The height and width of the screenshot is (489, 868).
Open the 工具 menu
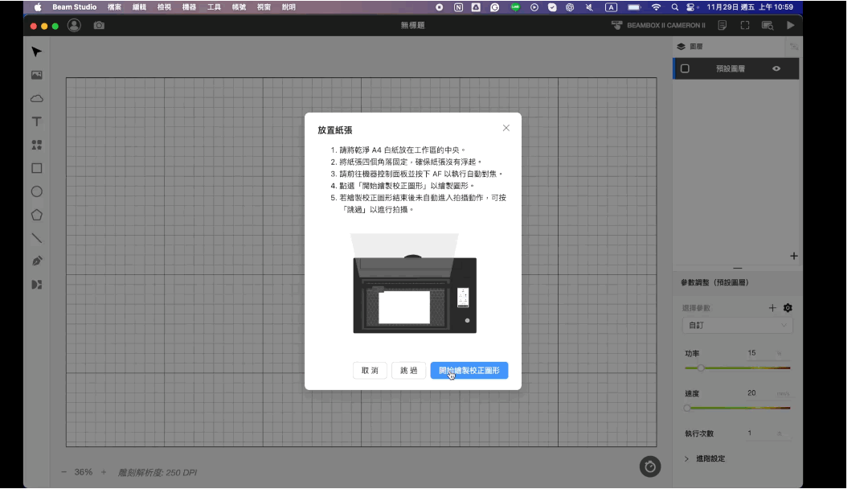(214, 7)
